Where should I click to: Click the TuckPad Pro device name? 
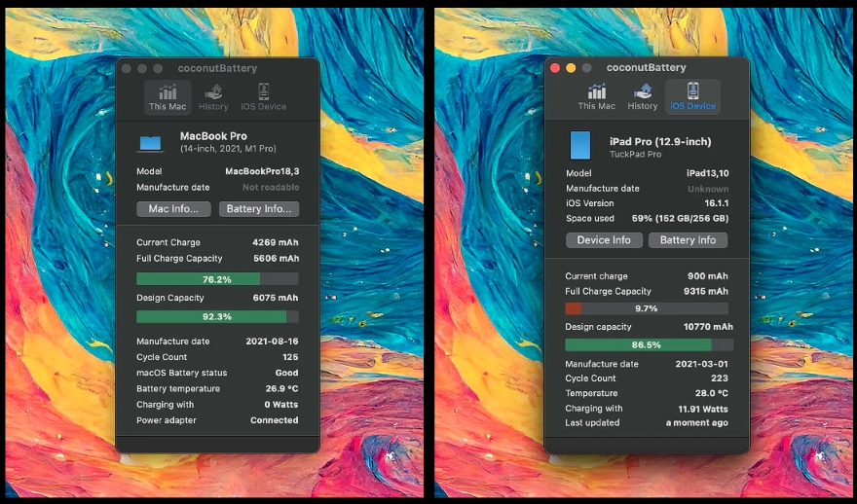point(635,155)
